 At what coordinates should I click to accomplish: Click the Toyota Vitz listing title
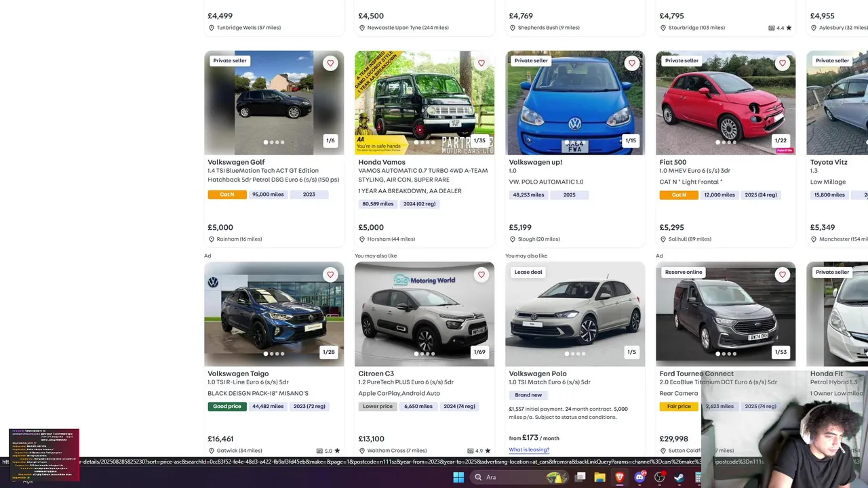click(829, 162)
